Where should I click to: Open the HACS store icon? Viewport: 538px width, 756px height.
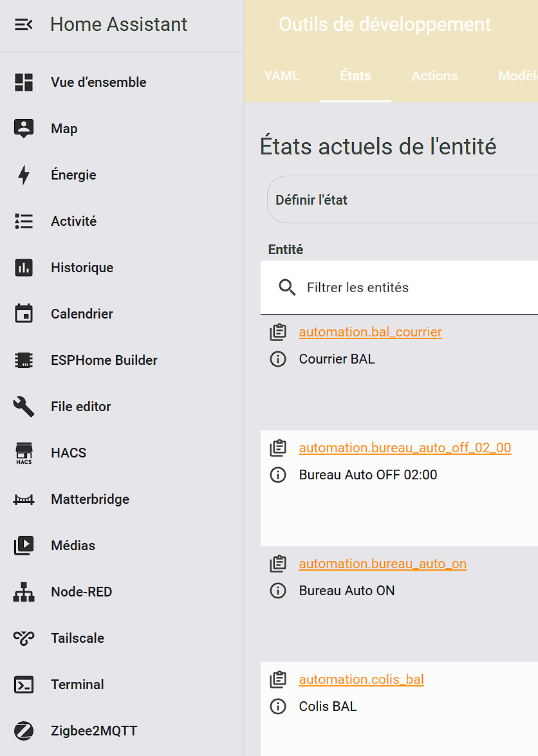coord(24,453)
